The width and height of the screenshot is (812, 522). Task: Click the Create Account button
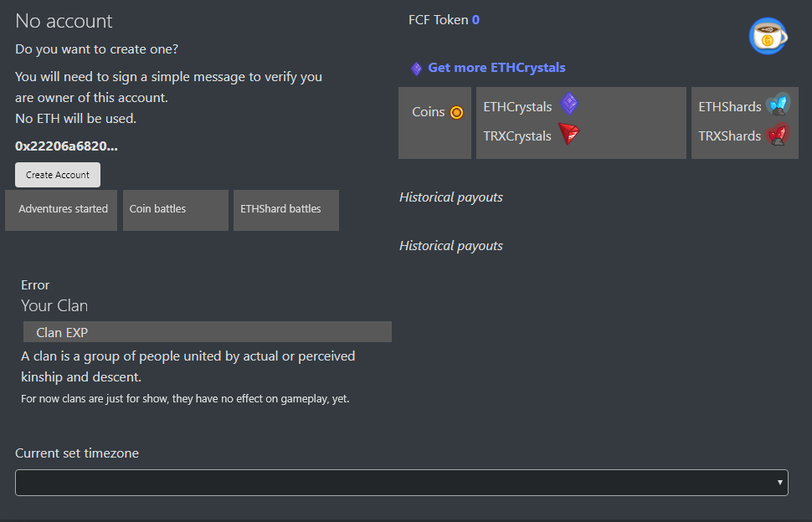coord(58,175)
